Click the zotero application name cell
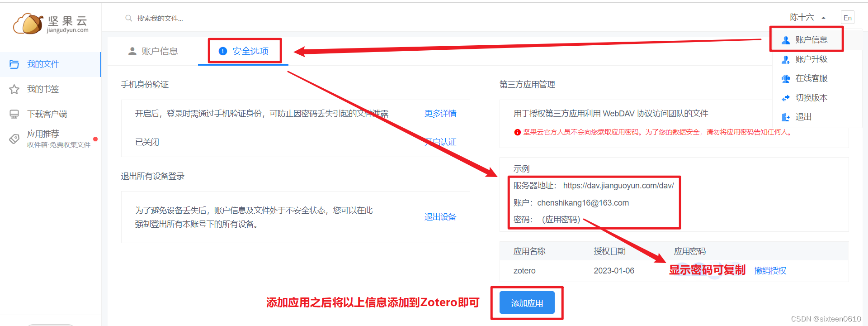 click(x=524, y=271)
